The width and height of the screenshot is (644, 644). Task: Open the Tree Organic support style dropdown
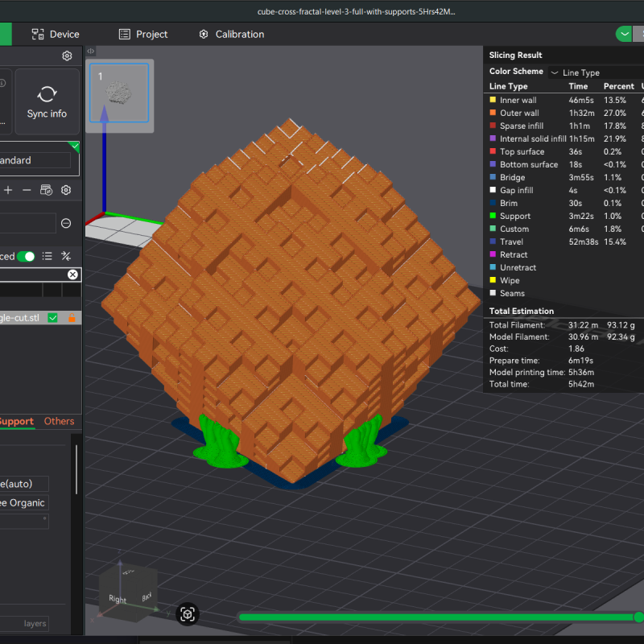24,502
